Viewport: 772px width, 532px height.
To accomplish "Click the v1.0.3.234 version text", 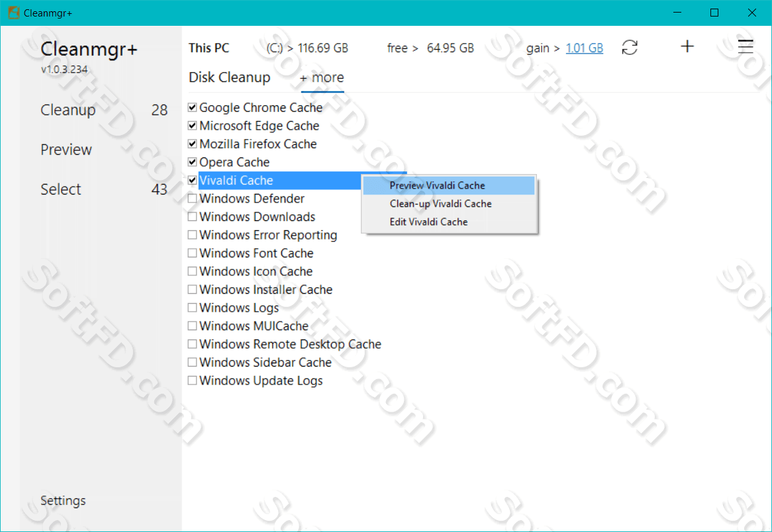I will [64, 69].
